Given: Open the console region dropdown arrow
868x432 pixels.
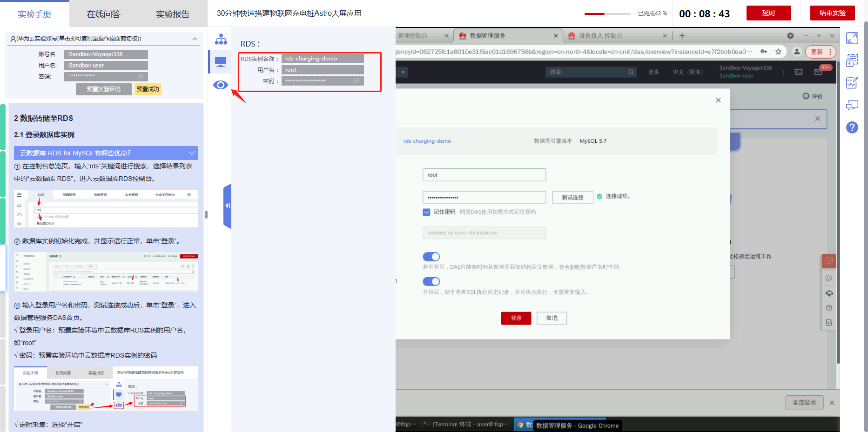Looking at the screenshot, I should tap(403, 72).
